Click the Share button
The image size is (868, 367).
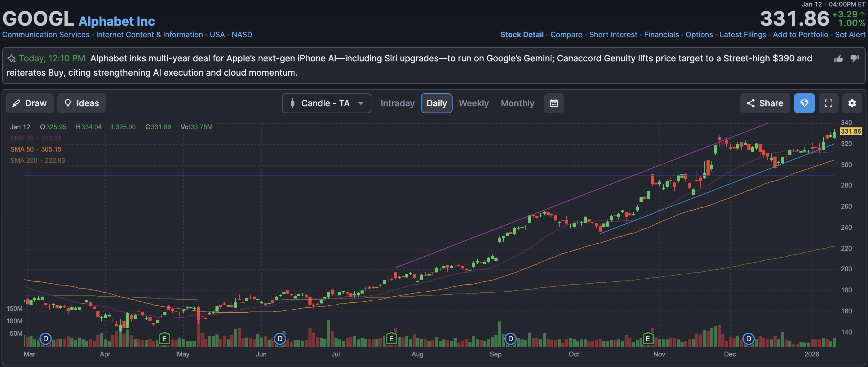[764, 103]
